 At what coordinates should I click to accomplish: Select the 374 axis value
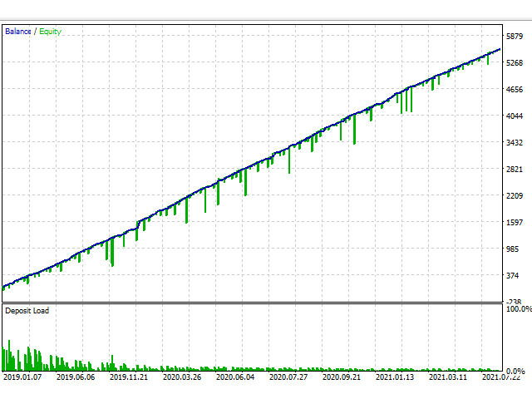512,275
